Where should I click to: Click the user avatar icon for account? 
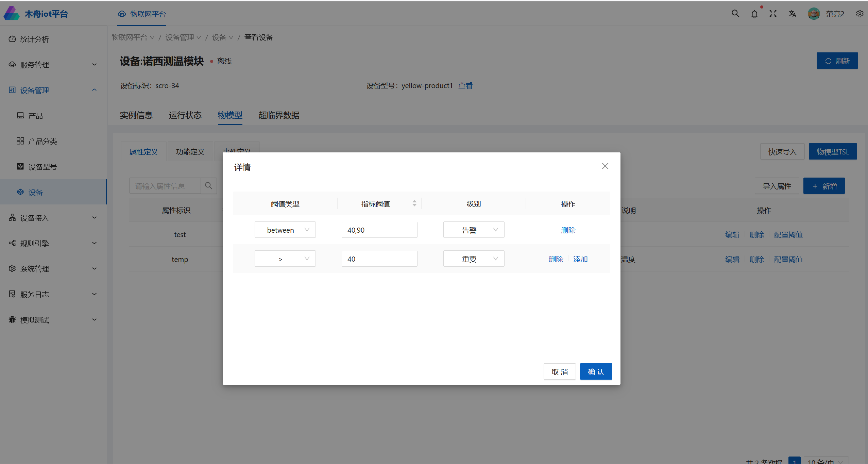click(814, 14)
